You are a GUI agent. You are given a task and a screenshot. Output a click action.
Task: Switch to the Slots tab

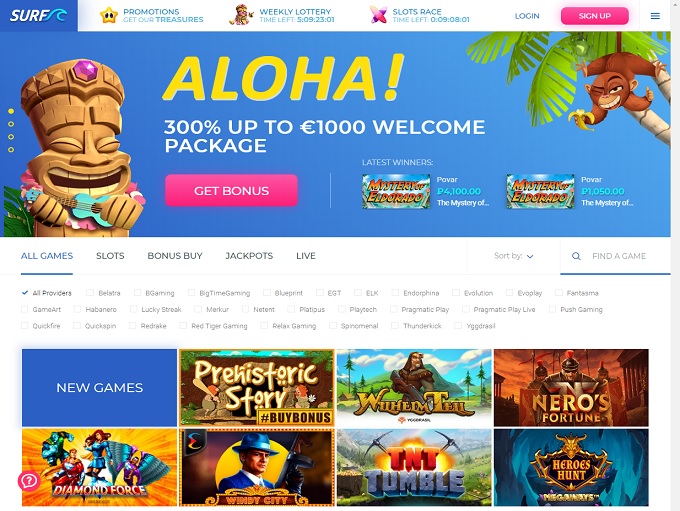[x=110, y=256]
